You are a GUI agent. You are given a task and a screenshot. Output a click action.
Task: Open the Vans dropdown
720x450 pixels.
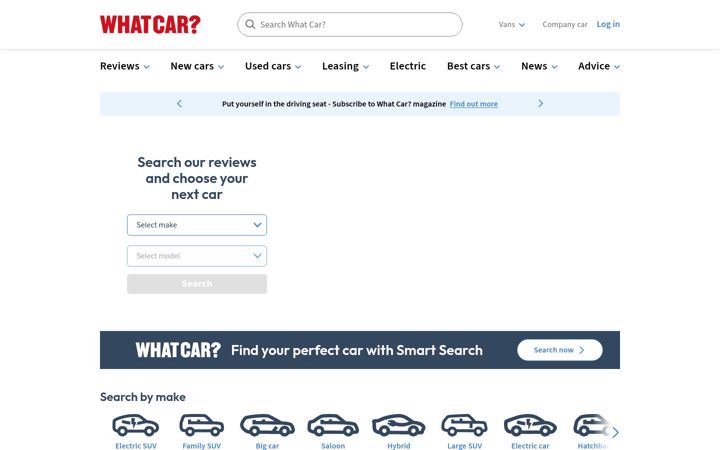click(x=512, y=24)
